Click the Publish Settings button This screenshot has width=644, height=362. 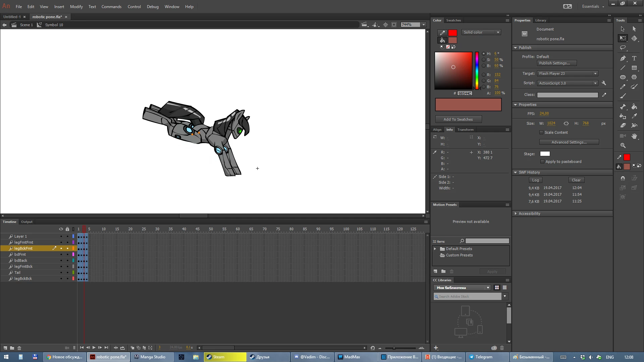pyautogui.click(x=556, y=63)
